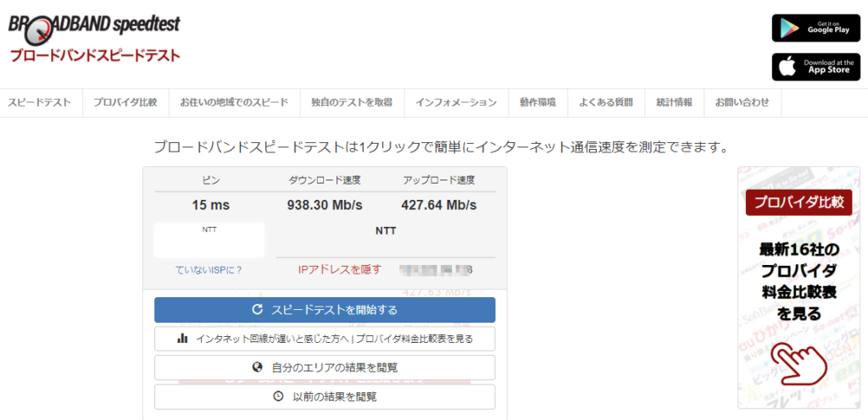Click the refresh icon on the start button
The image size is (868, 420).
click(258, 310)
